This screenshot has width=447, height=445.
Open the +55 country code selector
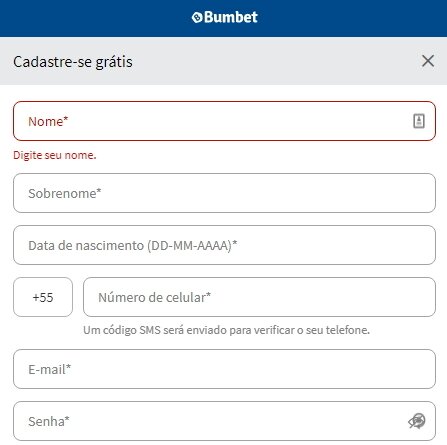click(x=43, y=297)
